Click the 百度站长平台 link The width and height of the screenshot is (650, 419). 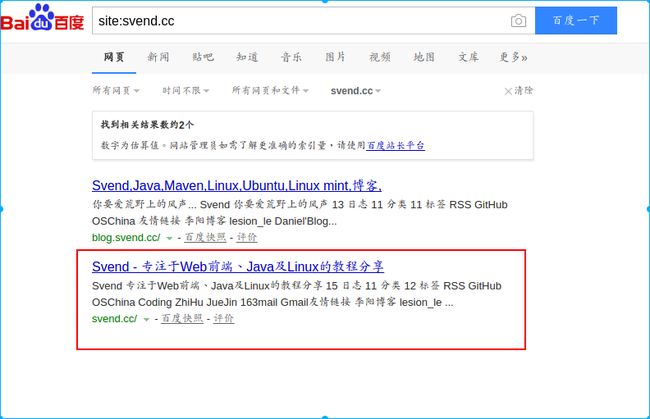click(x=395, y=145)
